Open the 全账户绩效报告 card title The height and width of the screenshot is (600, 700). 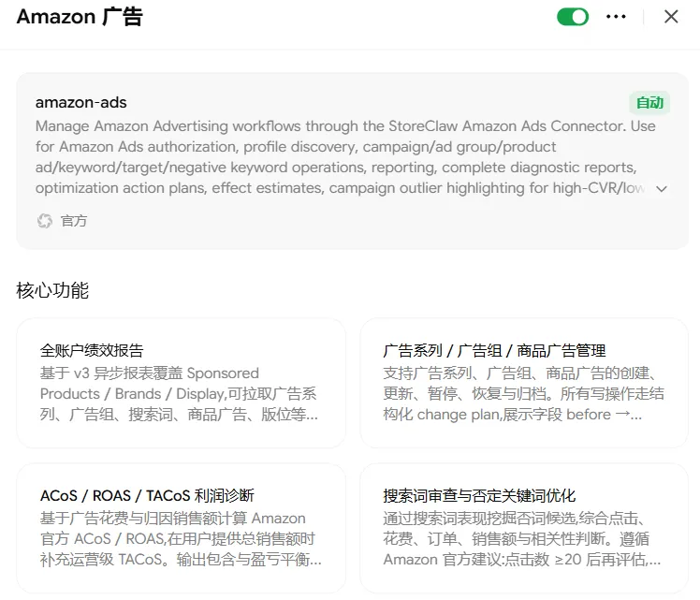[92, 350]
